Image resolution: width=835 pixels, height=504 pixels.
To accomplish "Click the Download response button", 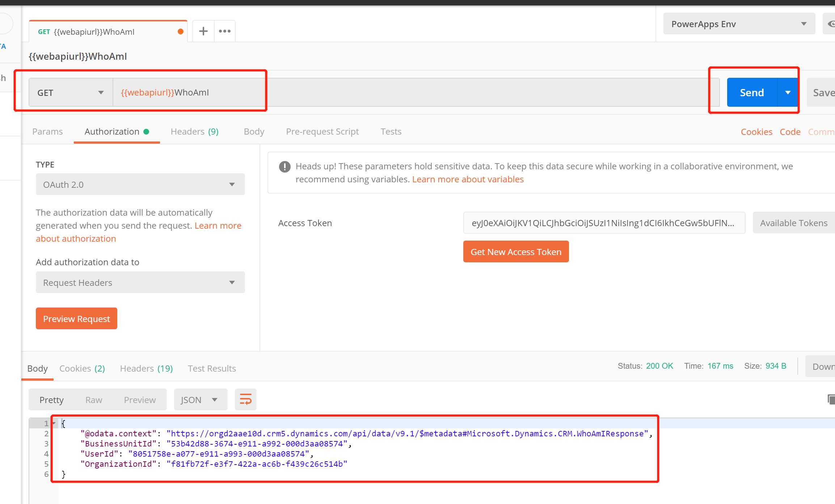I will [x=820, y=367].
